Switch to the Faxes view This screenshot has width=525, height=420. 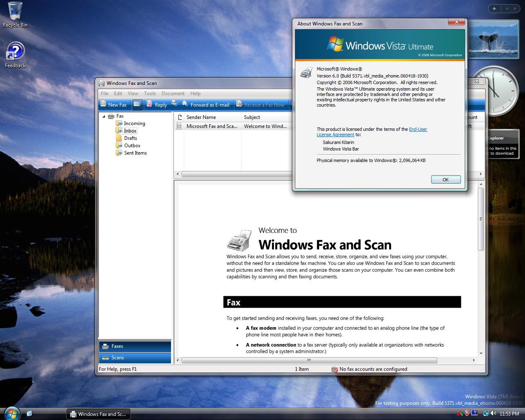[x=135, y=346]
